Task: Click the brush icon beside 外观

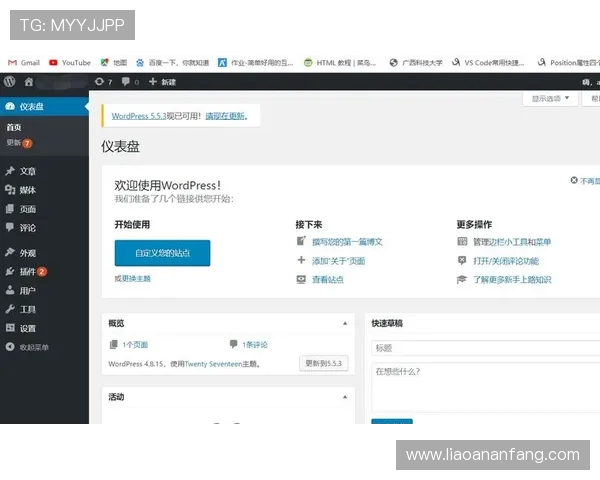Action: pos(10,252)
